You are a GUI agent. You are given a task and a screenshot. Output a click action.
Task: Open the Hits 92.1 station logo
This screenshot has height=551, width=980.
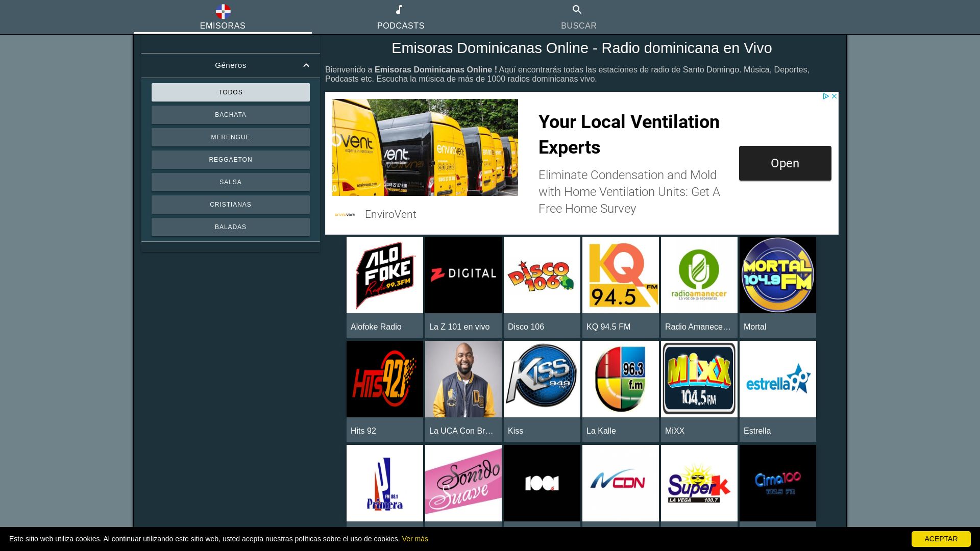click(x=385, y=379)
